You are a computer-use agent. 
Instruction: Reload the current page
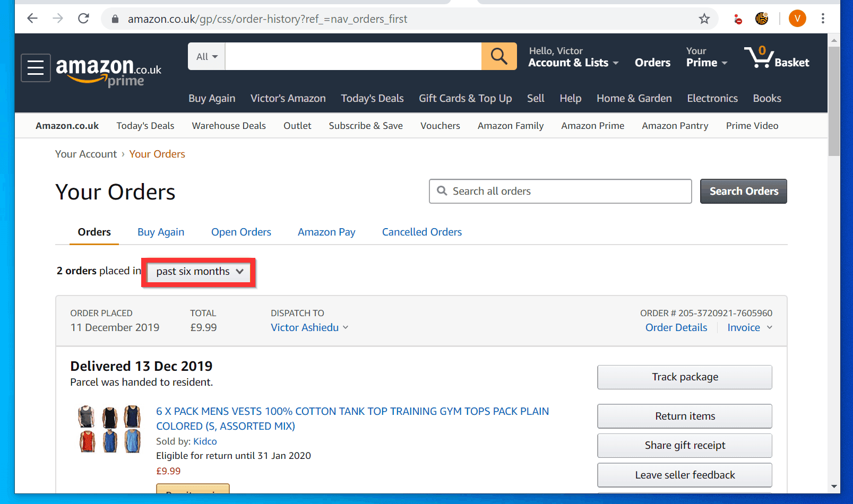point(83,18)
